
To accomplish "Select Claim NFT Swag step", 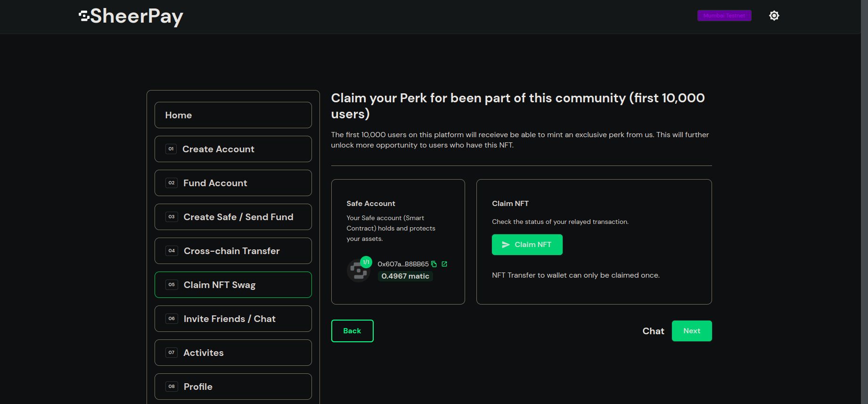I will tap(233, 285).
